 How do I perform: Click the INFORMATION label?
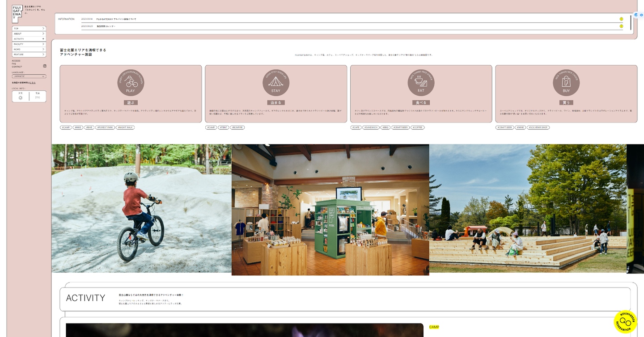tap(66, 19)
